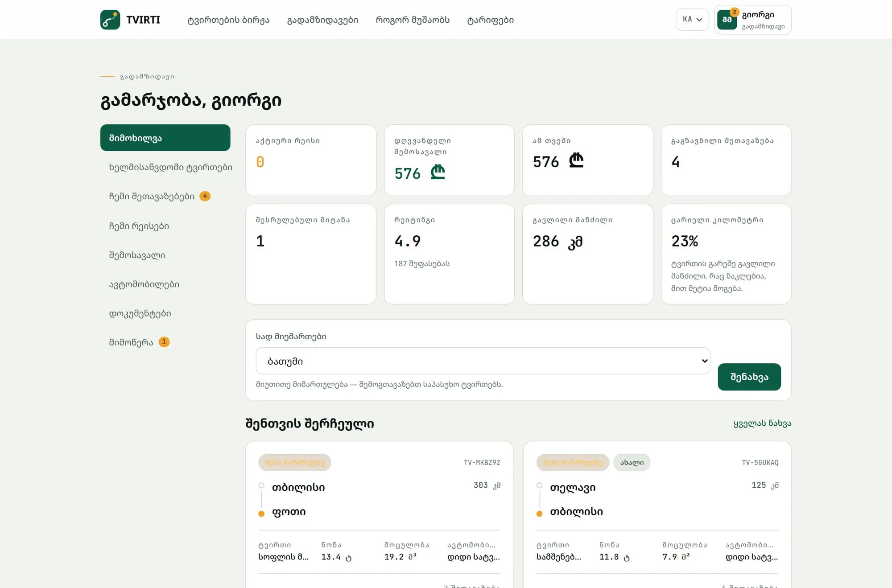Click the ყველას ნახვა link

(762, 423)
